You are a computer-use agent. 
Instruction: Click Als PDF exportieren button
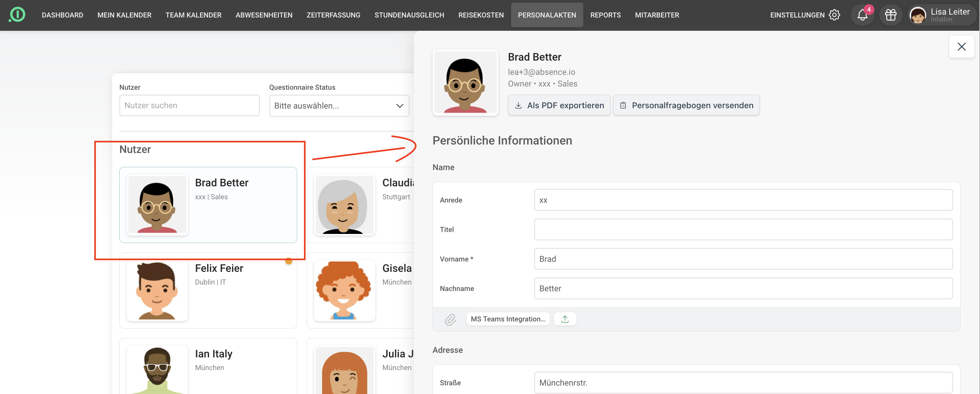coord(559,105)
